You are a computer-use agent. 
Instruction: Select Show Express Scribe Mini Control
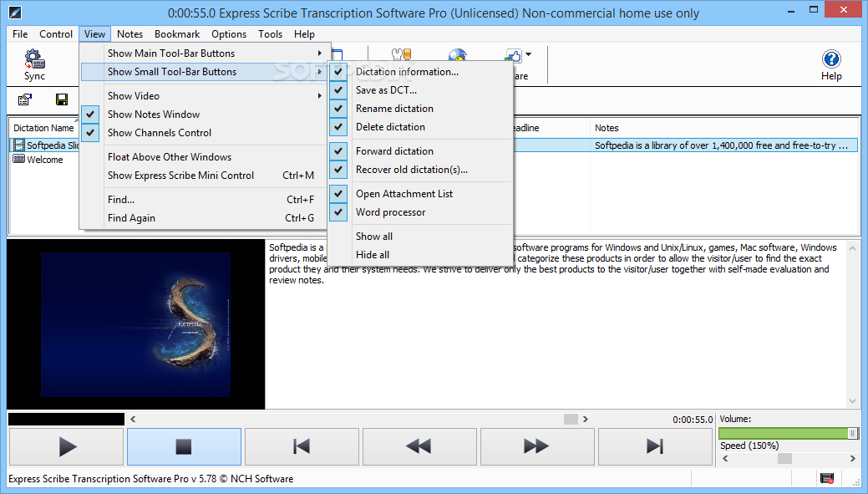click(x=206, y=175)
